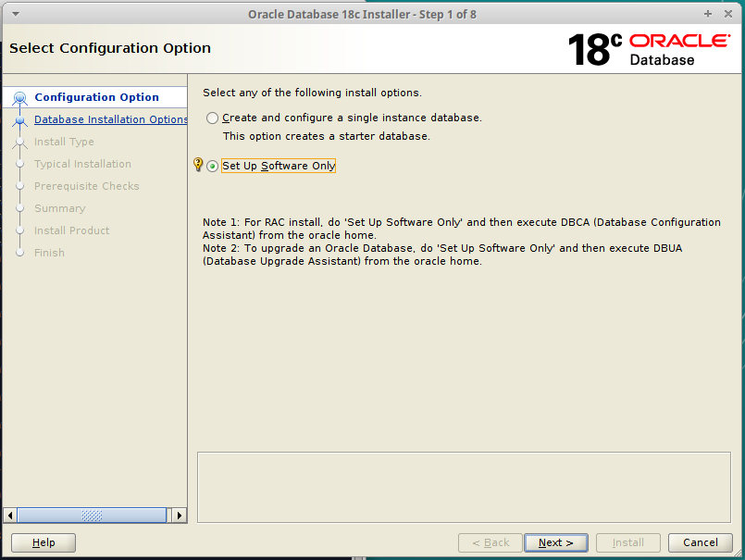Click the Prerequisite Checks step label
Image resolution: width=745 pixels, height=560 pixels.
point(86,186)
